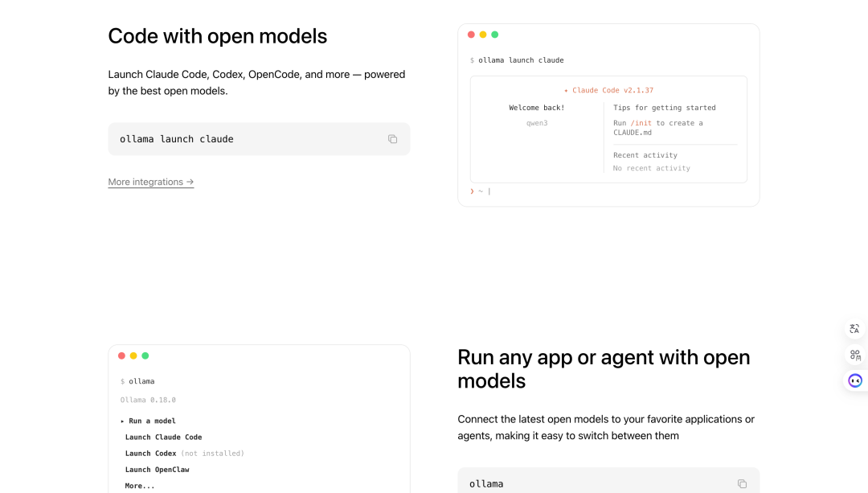Click '(not installed)' note beside Codex
Screen dimensions: 868x493
pyautogui.click(x=212, y=453)
